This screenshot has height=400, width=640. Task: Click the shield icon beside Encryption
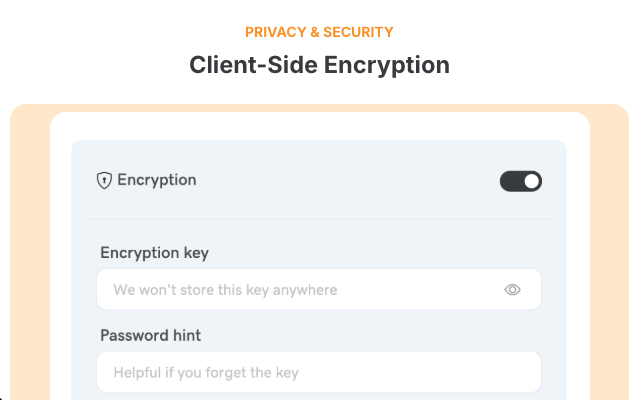pos(104,181)
